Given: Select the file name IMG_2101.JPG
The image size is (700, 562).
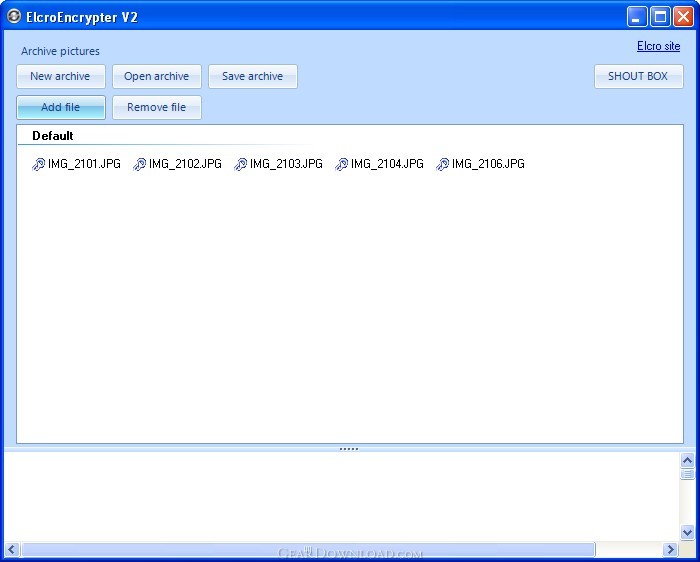Looking at the screenshot, I should [x=84, y=164].
